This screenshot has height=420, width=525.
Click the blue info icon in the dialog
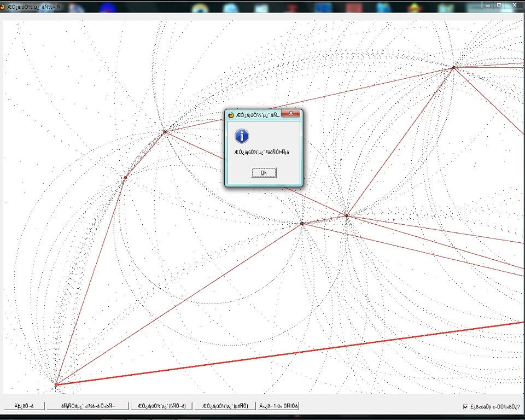click(x=241, y=137)
